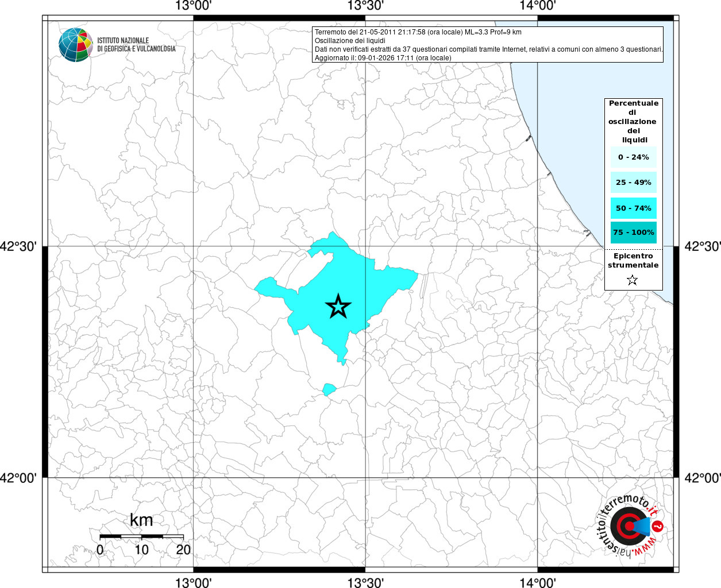Image resolution: width=721 pixels, height=588 pixels.
Task: Click the bottom 13°30' longitude label
Action: tap(365, 582)
